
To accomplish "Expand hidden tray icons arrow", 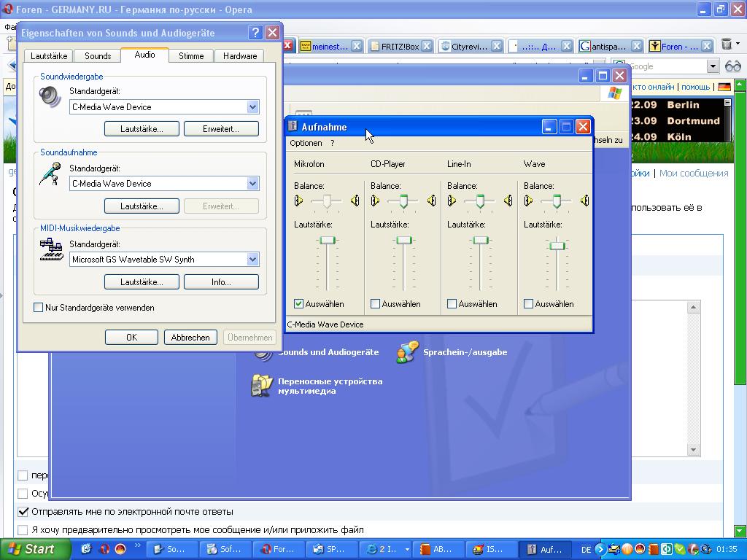I will (x=600, y=550).
